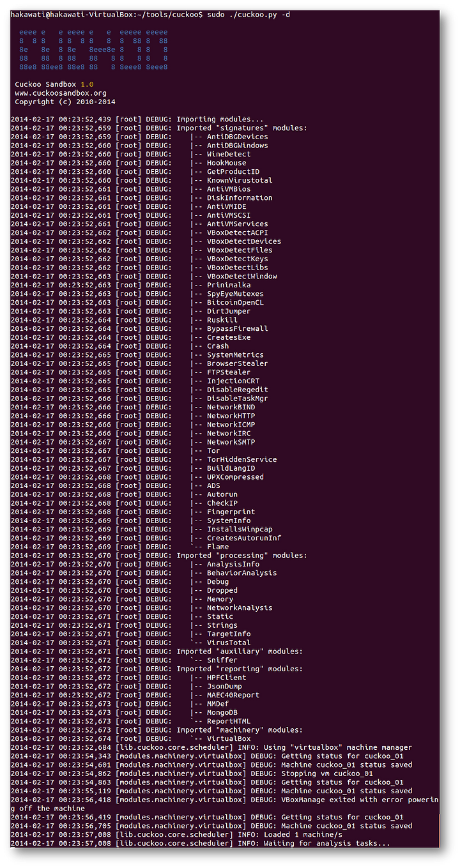Select the AnalysisInfo module entry
460x868 pixels.
pos(233,565)
